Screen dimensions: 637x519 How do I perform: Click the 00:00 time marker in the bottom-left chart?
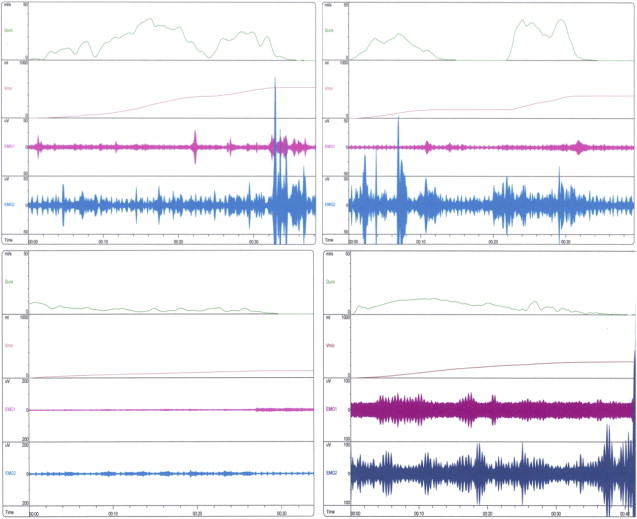point(34,514)
